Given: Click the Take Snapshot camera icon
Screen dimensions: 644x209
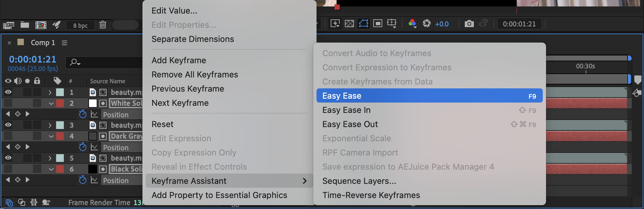Looking at the screenshot, I should (469, 24).
